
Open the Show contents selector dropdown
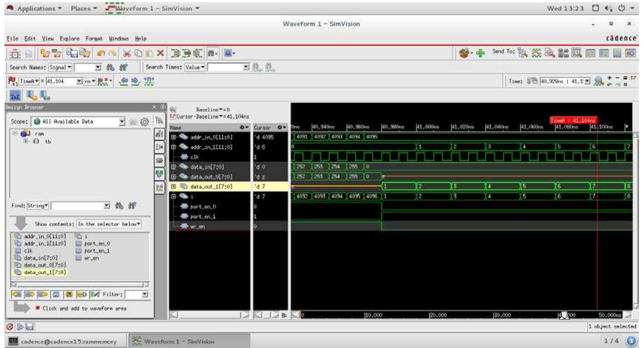109,224
